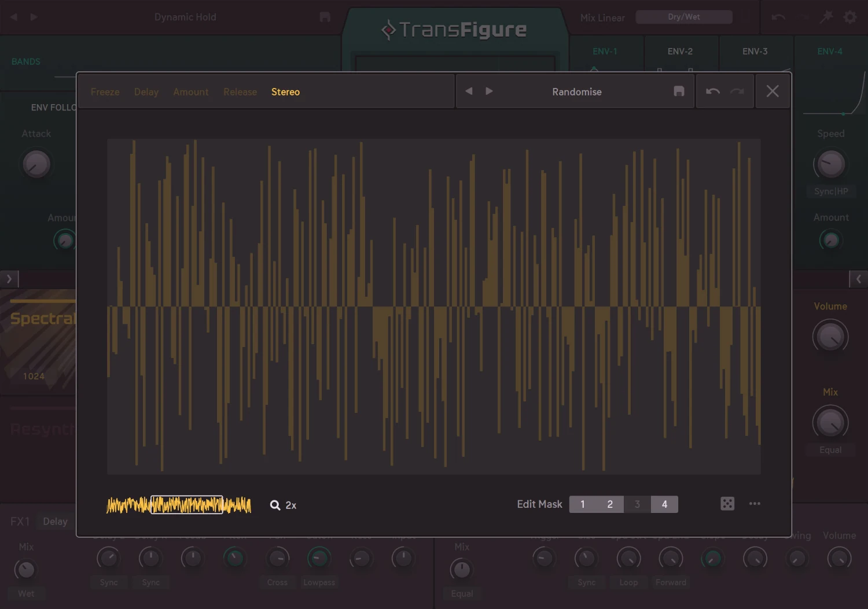Image resolution: width=868 pixels, height=609 pixels.
Task: Switch to the ENV-2 envelope tab
Action: tap(681, 51)
